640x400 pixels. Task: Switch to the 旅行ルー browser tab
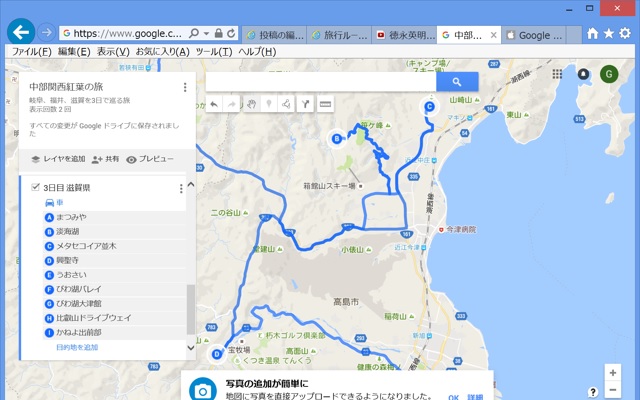click(x=339, y=35)
